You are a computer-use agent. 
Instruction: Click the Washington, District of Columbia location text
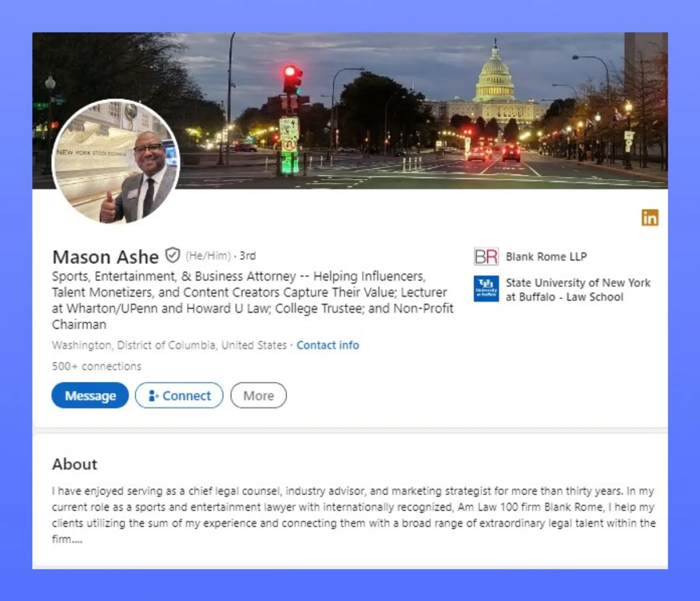pyautogui.click(x=167, y=345)
